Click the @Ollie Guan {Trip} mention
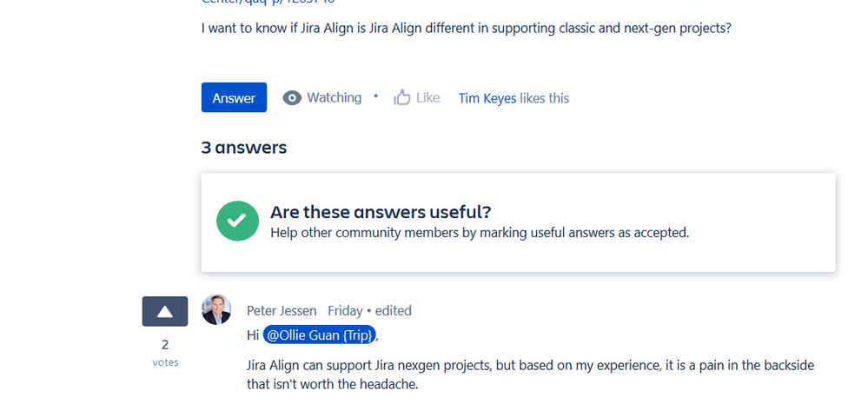This screenshot has width=868, height=404. 320,334
